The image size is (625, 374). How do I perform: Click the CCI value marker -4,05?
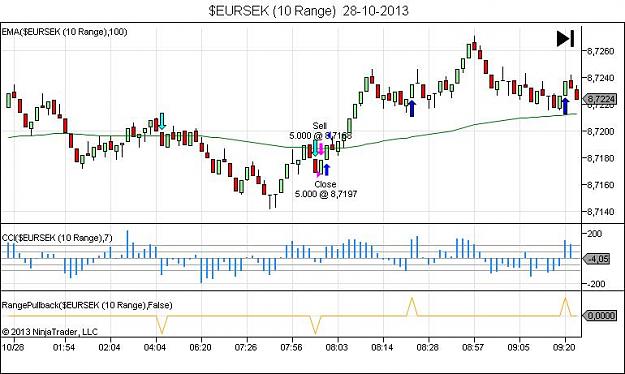point(597,259)
